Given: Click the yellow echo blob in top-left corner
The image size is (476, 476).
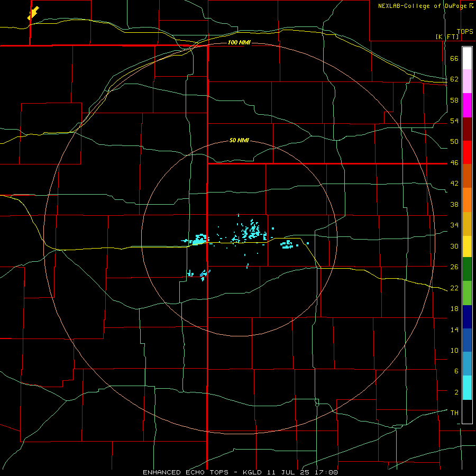Looking at the screenshot, I should 33,13.
